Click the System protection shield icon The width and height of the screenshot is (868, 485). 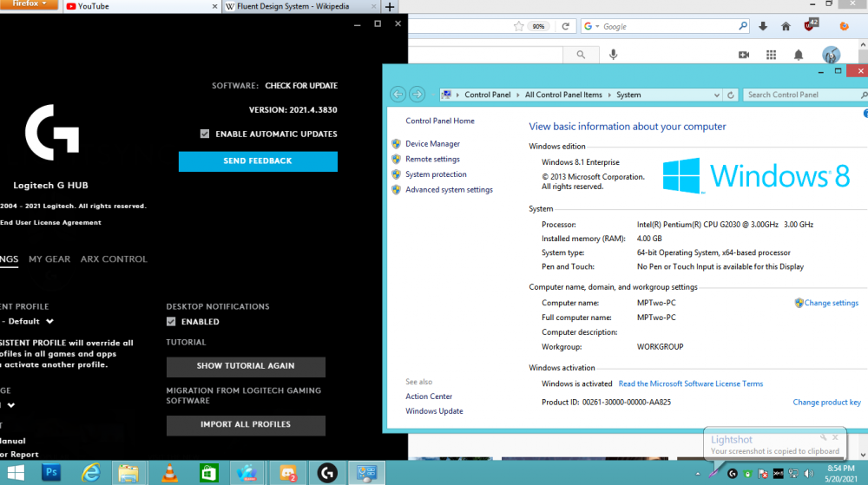pyautogui.click(x=396, y=174)
